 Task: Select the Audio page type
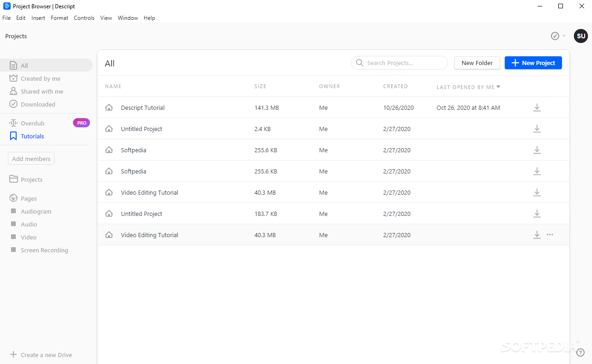click(29, 224)
